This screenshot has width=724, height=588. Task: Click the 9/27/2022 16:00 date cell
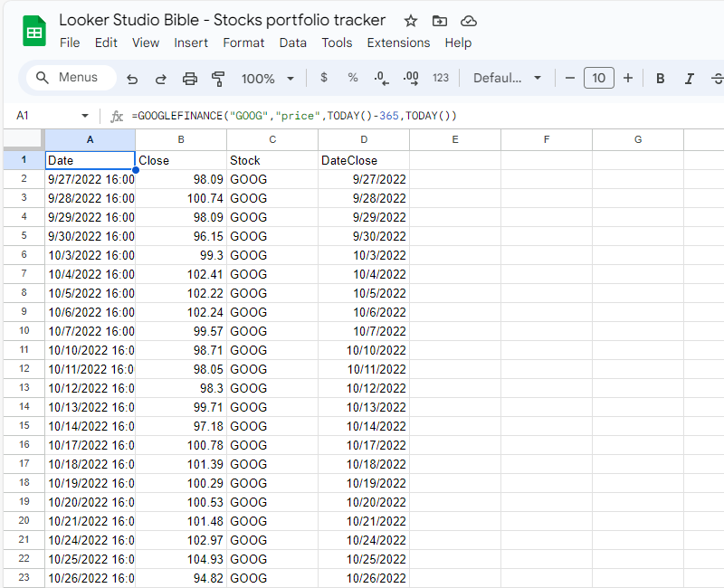click(90, 179)
